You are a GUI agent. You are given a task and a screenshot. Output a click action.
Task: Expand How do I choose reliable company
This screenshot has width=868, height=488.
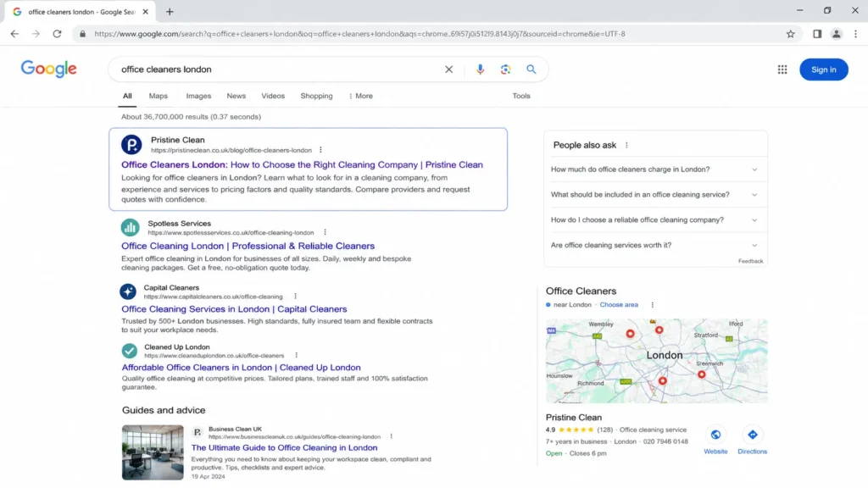click(655, 219)
